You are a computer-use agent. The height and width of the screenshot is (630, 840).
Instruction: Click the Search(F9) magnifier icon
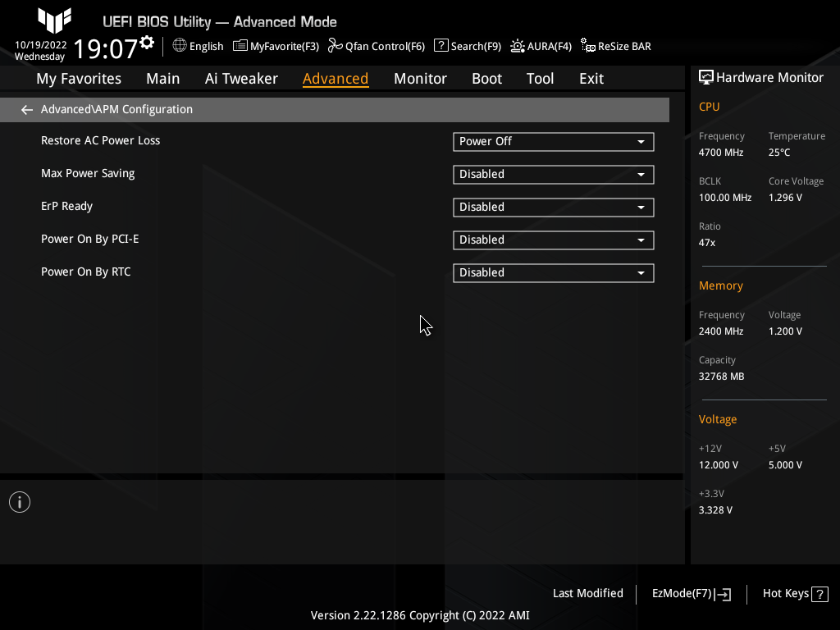(x=441, y=46)
